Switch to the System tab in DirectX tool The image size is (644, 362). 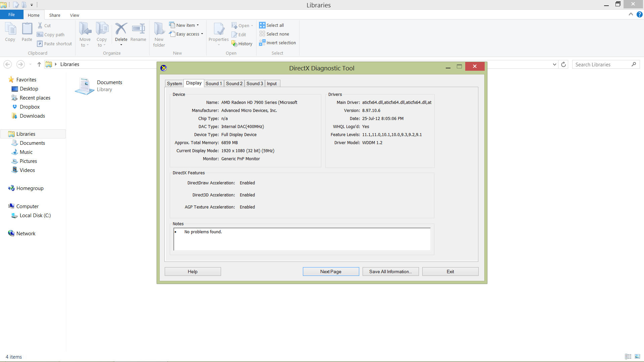point(174,83)
